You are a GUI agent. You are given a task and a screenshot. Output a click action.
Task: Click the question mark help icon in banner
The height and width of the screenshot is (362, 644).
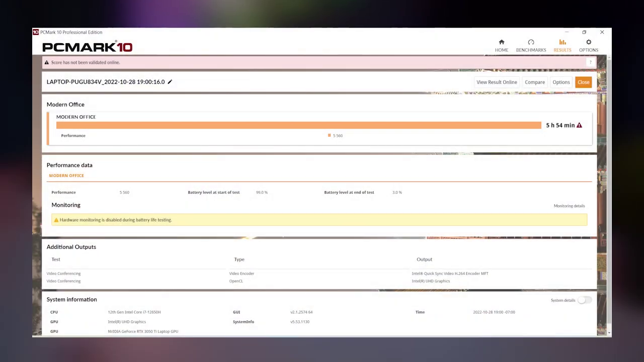tap(590, 62)
